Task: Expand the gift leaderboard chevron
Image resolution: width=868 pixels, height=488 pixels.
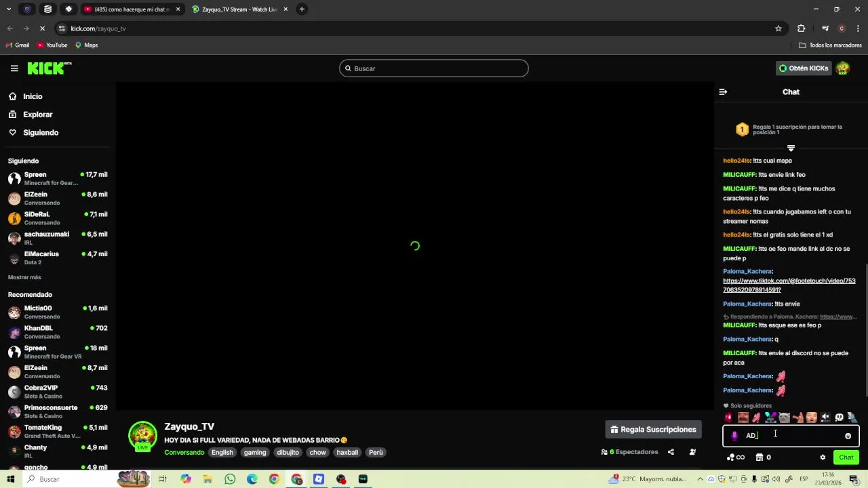Action: (x=791, y=148)
